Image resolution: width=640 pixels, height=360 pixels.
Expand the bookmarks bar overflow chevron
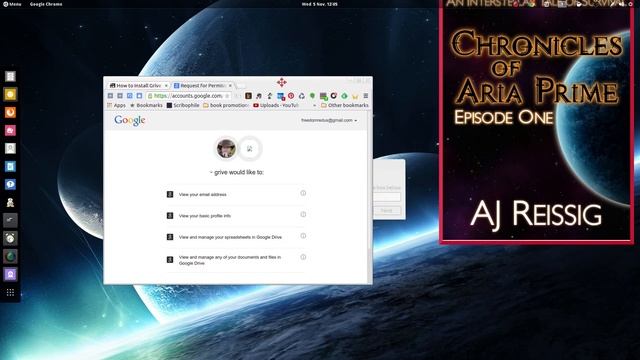click(x=314, y=105)
